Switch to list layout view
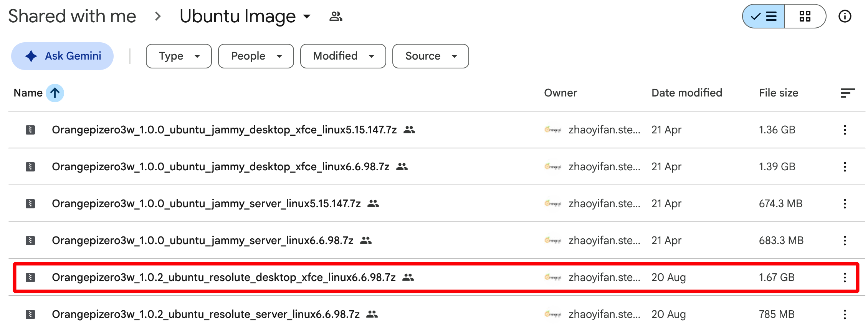Viewport: 868px width, 331px height. 764,16
